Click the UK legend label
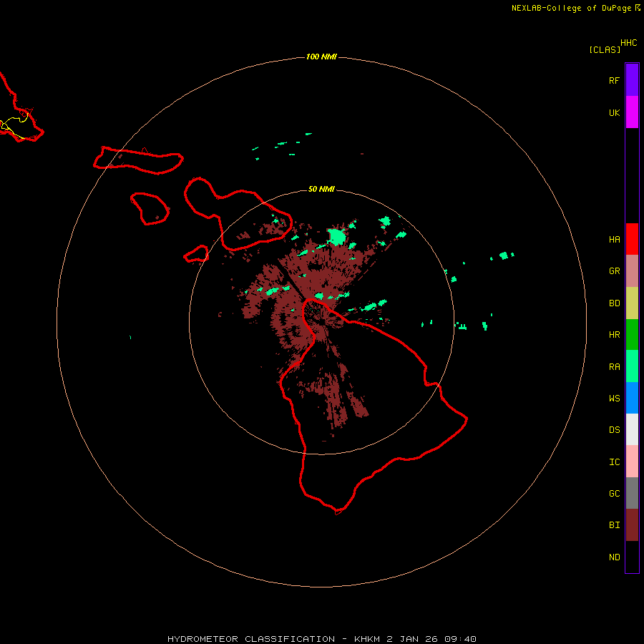This screenshot has height=644, width=644. coord(614,113)
